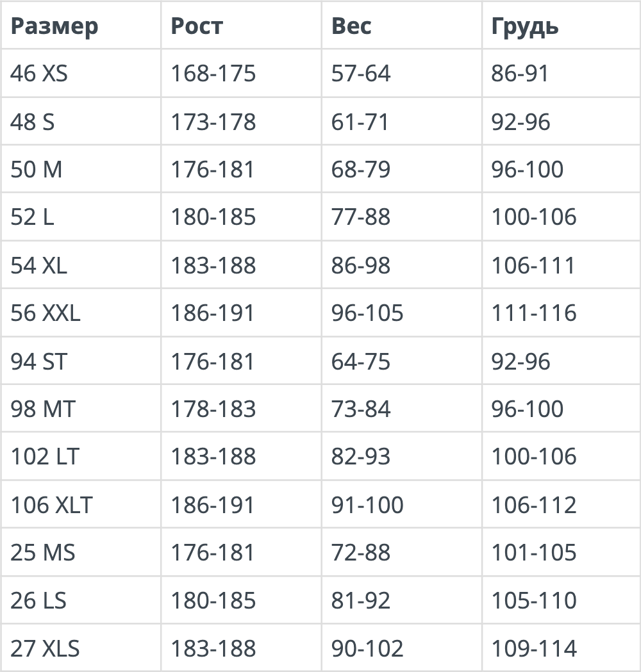Select the 48 S size cell

[33, 122]
